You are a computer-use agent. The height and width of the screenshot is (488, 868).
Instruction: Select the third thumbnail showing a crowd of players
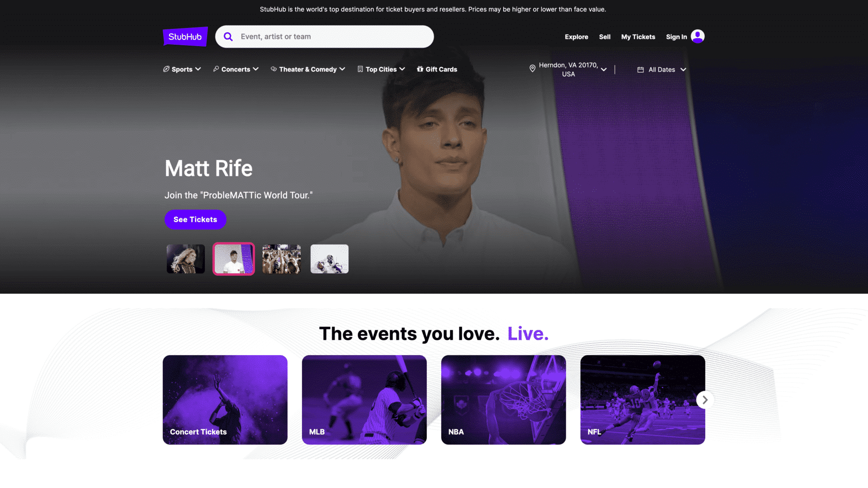pyautogui.click(x=282, y=259)
